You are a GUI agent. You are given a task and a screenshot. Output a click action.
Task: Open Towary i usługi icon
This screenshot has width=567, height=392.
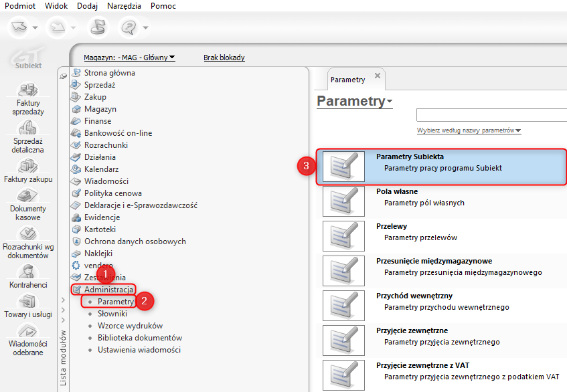point(28,302)
